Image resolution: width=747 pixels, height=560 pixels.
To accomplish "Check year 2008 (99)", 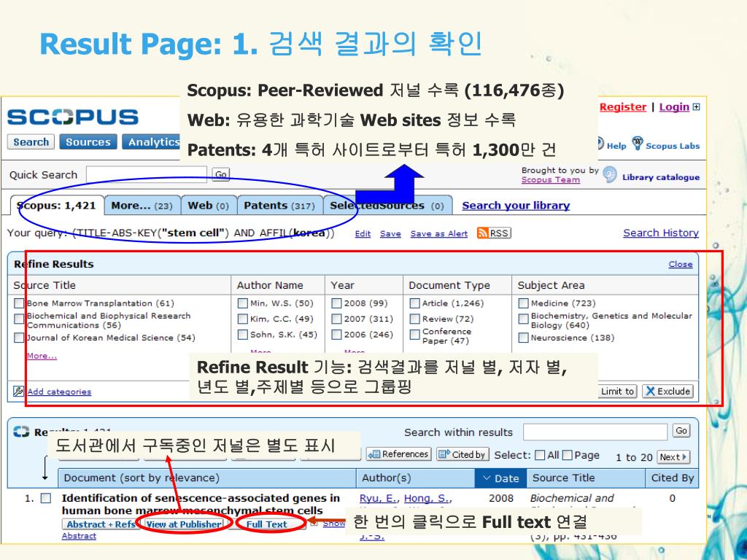I will (x=336, y=303).
